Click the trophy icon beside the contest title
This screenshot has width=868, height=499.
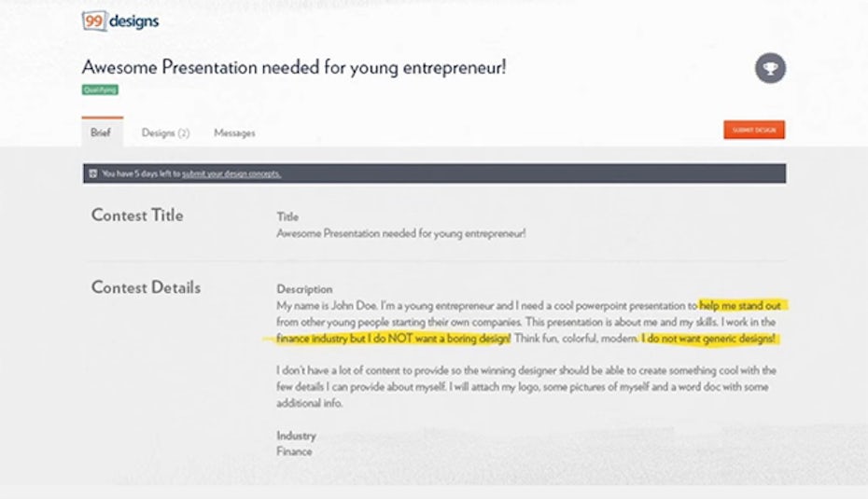[x=770, y=68]
